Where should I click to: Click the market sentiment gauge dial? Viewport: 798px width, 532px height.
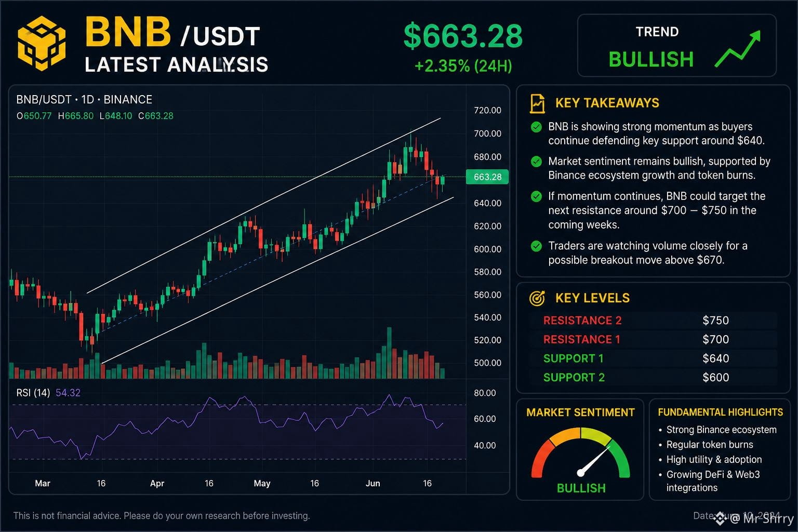[581, 452]
